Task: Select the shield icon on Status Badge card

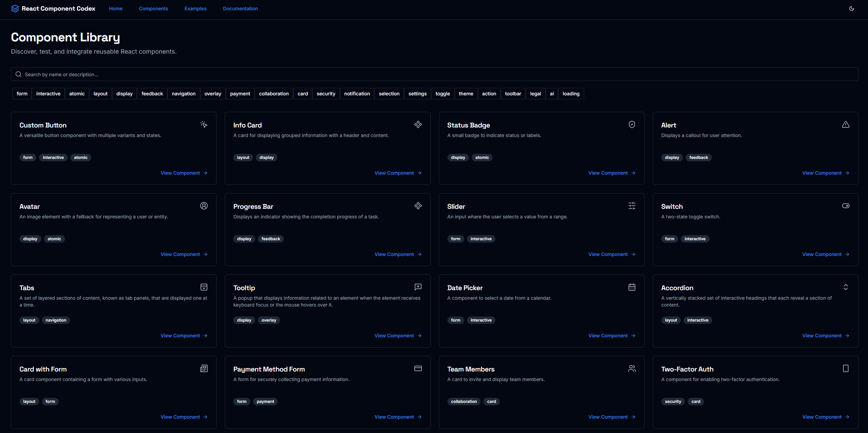Action: pos(632,124)
